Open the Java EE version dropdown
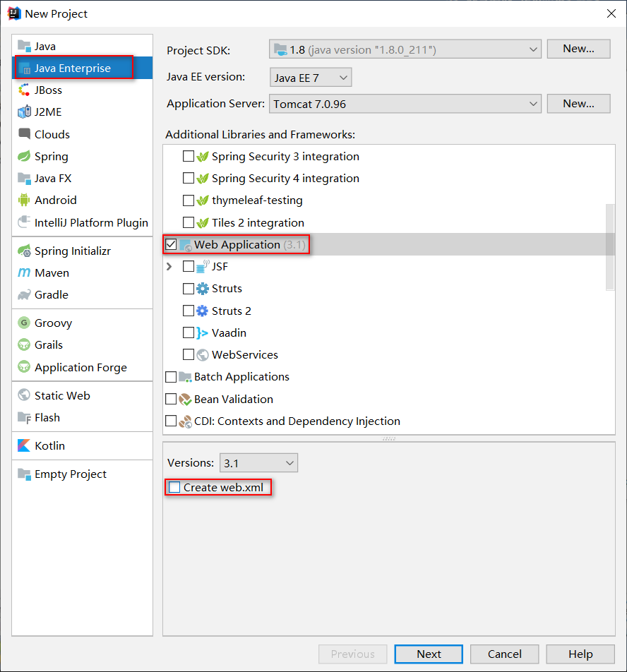This screenshot has height=672, width=627. click(311, 78)
